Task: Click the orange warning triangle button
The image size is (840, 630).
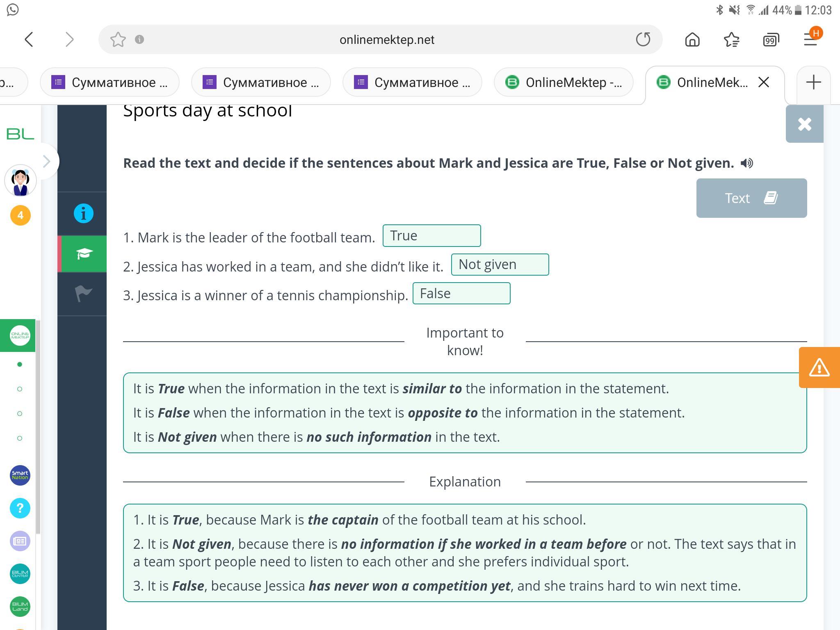Action: [819, 367]
